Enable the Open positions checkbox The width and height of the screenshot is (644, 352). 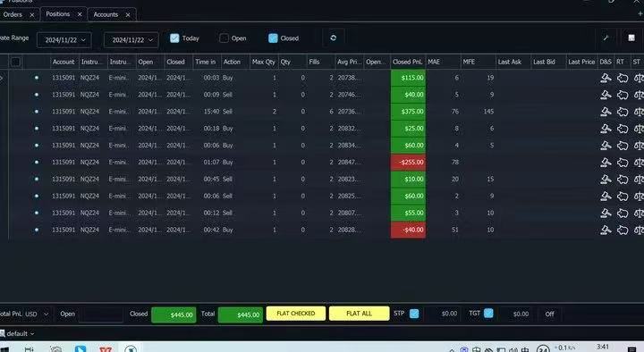coord(224,38)
